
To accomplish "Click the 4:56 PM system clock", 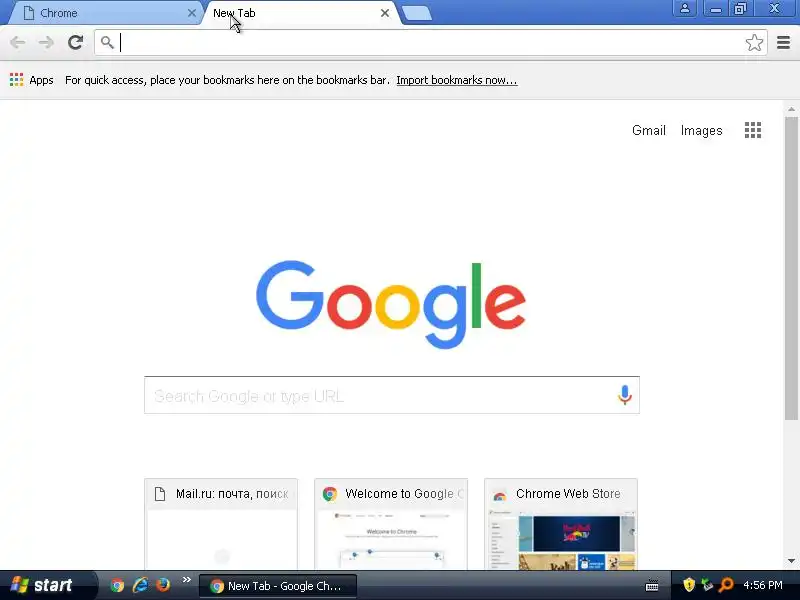I will coord(763,585).
